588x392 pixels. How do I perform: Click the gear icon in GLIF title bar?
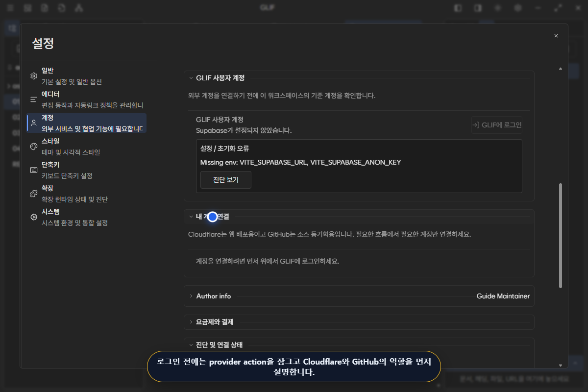tap(517, 8)
